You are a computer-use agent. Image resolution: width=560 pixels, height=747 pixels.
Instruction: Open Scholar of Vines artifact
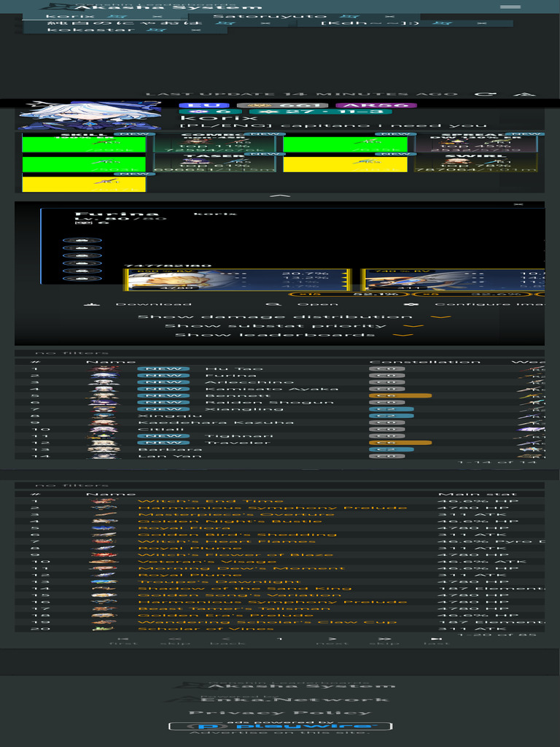[x=206, y=629]
